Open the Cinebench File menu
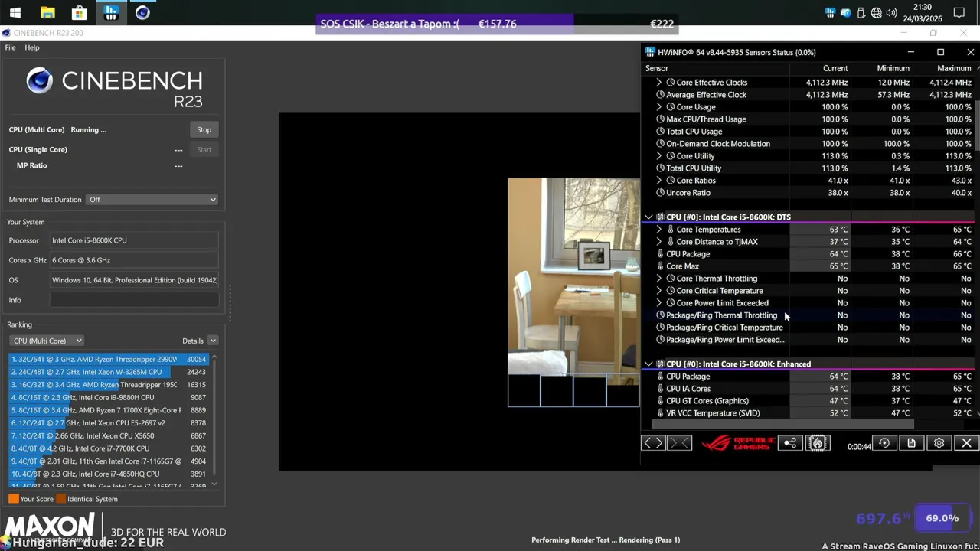The width and height of the screenshot is (980, 551). 11,47
